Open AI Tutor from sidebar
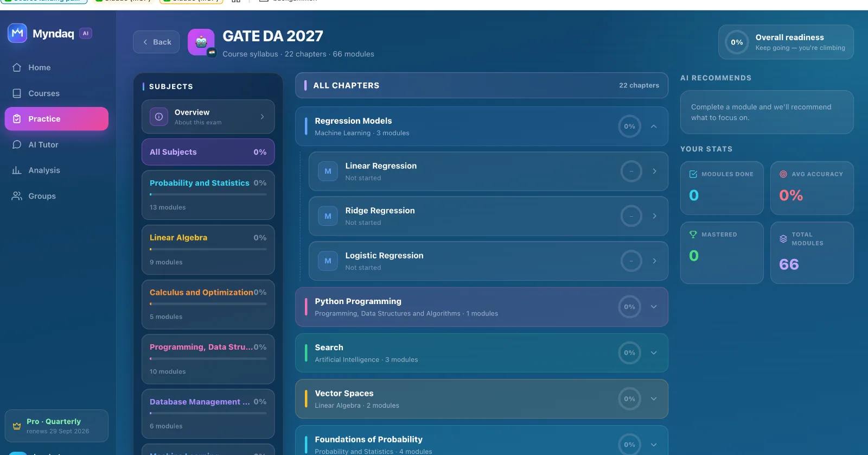Image resolution: width=868 pixels, height=455 pixels. (56, 144)
